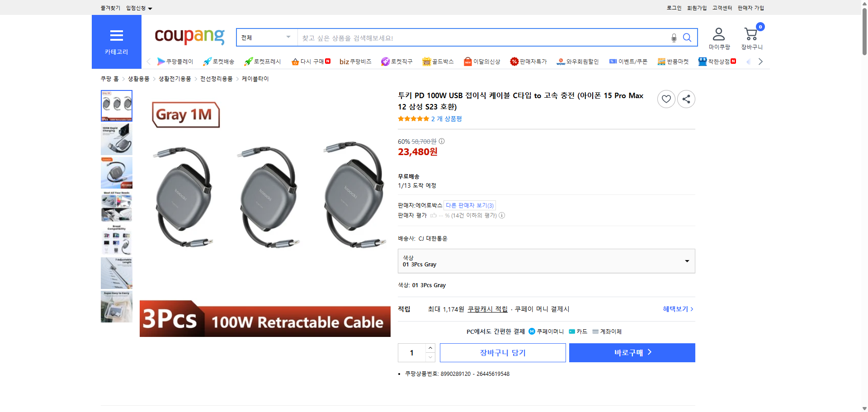
Task: Open the 골드박스 section icon
Action: point(426,62)
